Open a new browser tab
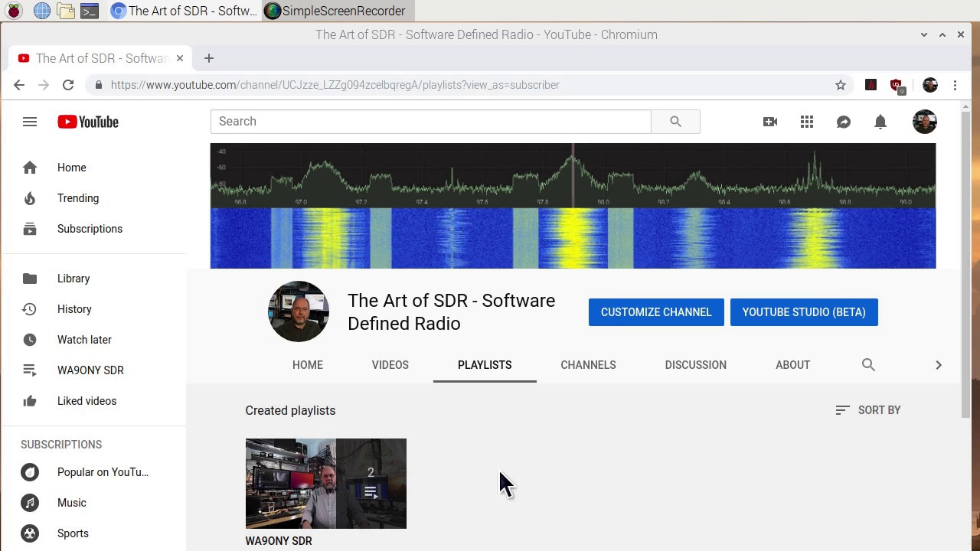980x551 pixels. coord(209,58)
